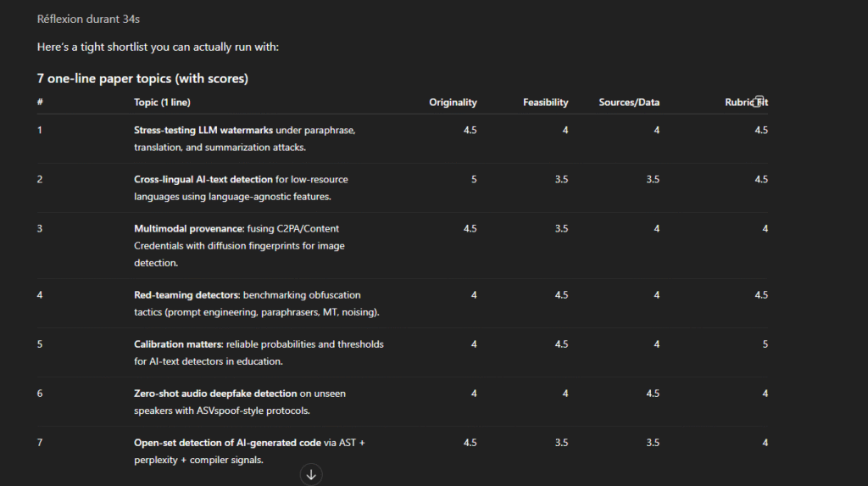This screenshot has height=486, width=868.
Task: Click the "Stress-testing LLM watermarks" topic text
Action: point(203,130)
